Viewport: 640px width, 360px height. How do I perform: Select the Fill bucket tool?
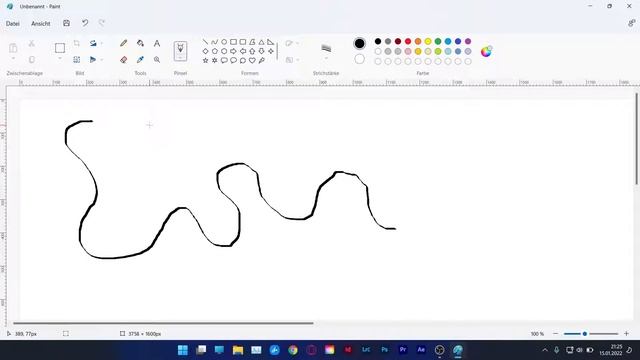click(x=140, y=43)
